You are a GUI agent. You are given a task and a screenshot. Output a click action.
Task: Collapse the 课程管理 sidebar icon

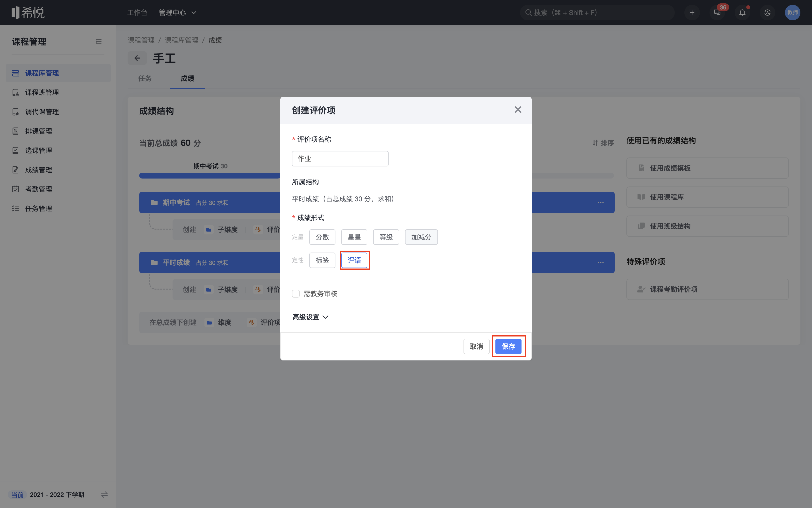click(x=98, y=42)
